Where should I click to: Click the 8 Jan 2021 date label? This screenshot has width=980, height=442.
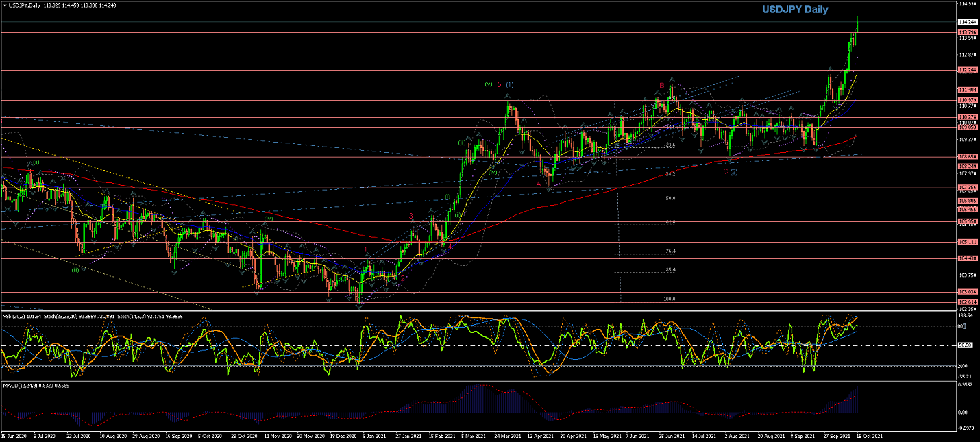pos(373,436)
